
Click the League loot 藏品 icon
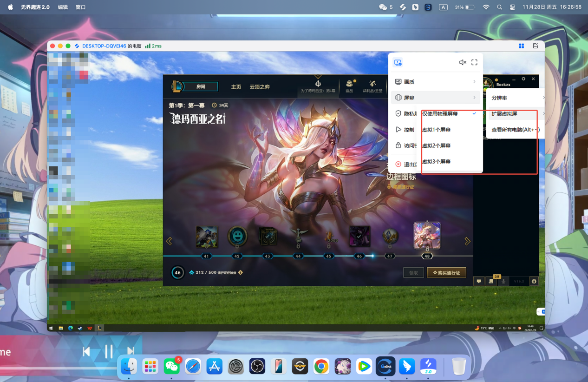point(349,85)
